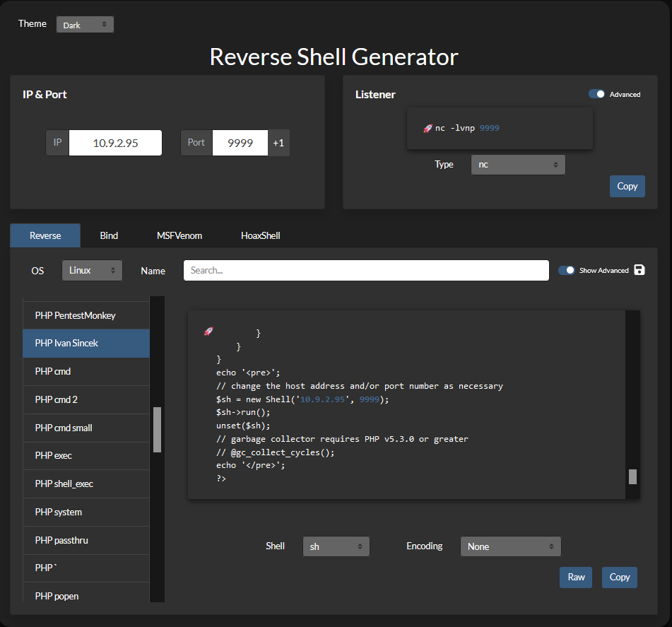Select PHP PentestMonkey in shell list

(86, 316)
